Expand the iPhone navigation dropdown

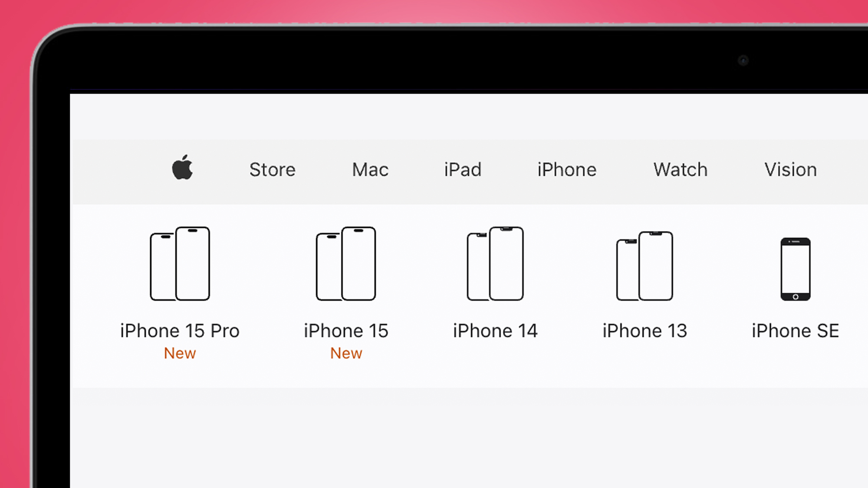(x=567, y=169)
